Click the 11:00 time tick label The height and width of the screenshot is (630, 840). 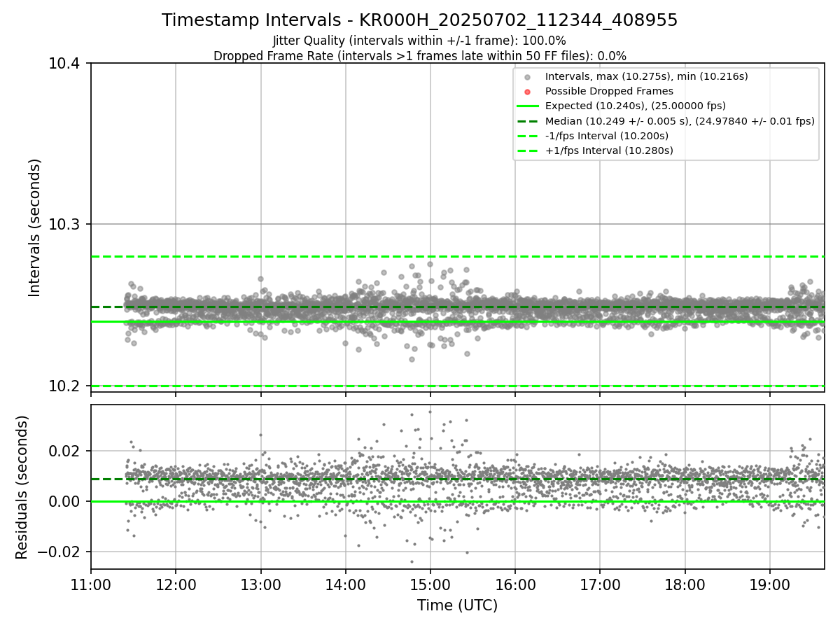(x=91, y=584)
